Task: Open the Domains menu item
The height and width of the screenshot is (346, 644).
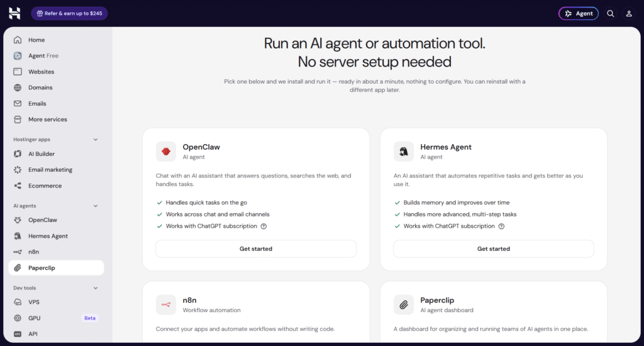Action: [x=56, y=87]
